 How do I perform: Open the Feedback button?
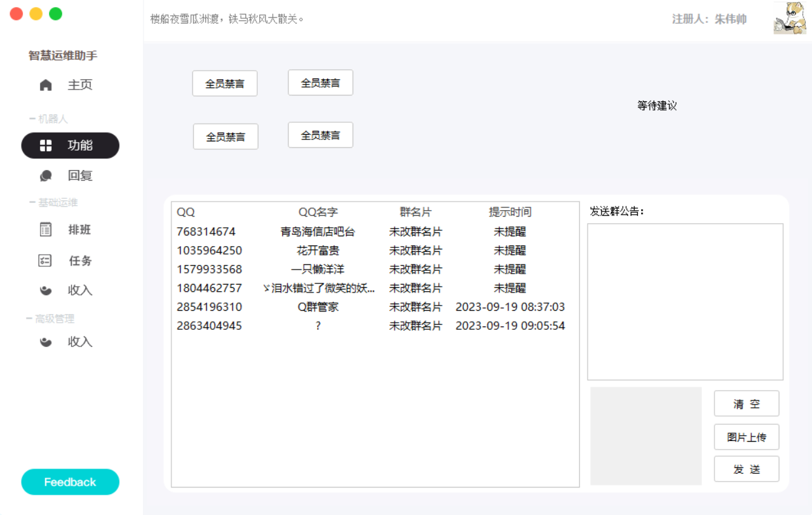point(70,482)
